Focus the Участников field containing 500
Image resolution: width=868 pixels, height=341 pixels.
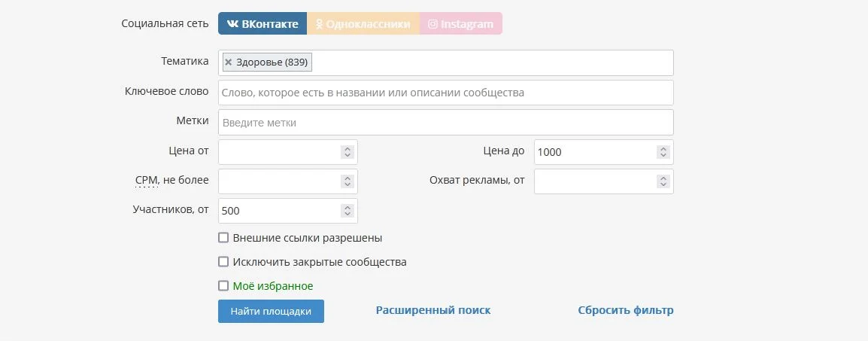278,211
